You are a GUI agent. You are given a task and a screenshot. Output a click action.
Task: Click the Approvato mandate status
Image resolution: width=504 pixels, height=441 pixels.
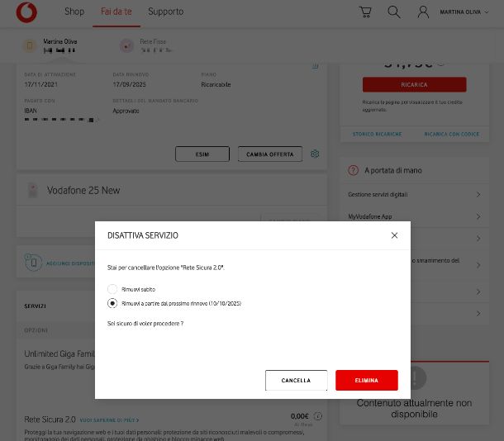click(x=126, y=111)
